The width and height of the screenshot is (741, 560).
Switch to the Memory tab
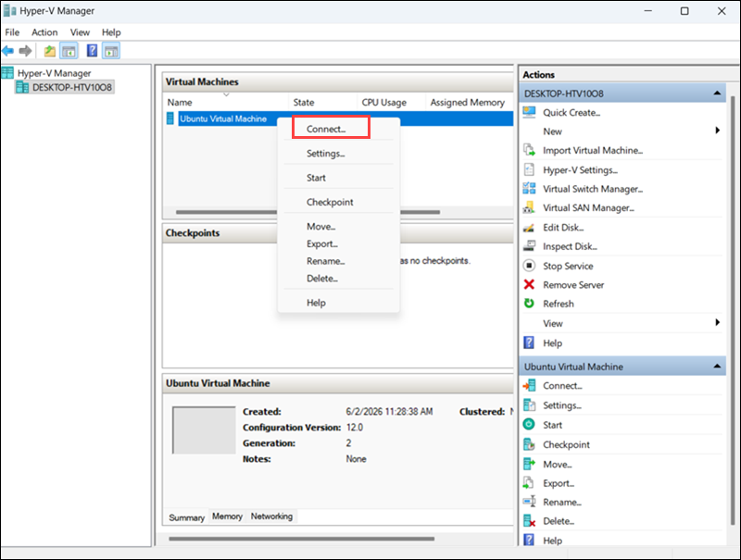(x=227, y=516)
